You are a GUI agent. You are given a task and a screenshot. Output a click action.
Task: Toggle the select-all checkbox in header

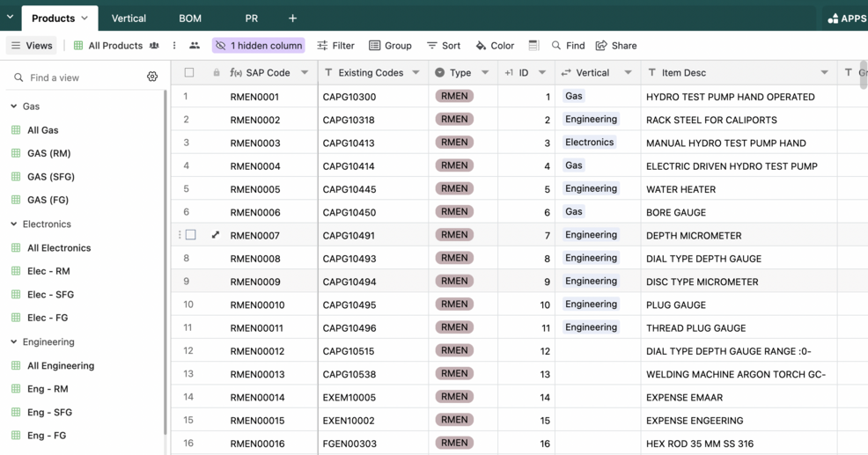coord(189,73)
